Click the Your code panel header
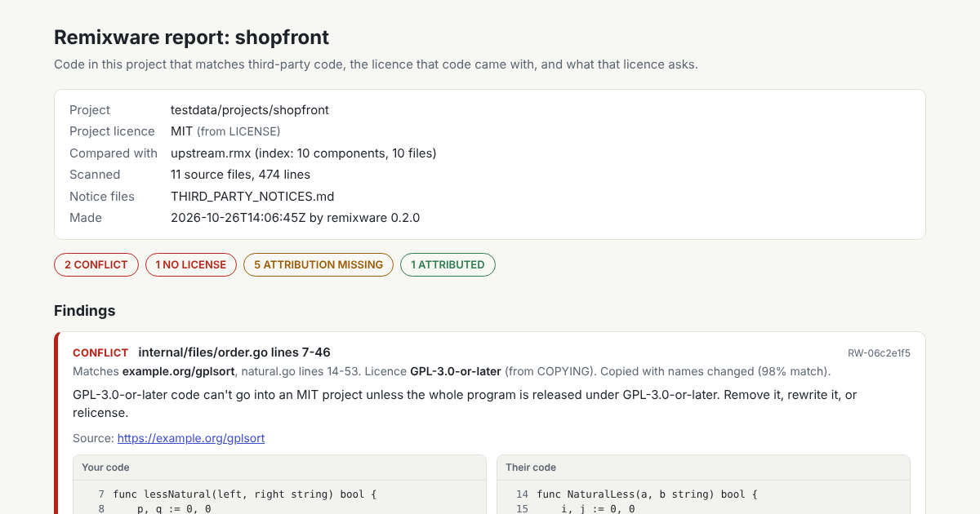The image size is (980, 514). tap(279, 467)
